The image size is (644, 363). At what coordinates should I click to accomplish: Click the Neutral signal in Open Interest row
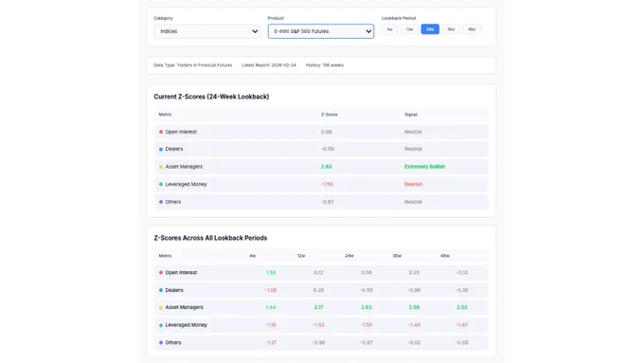pos(413,132)
